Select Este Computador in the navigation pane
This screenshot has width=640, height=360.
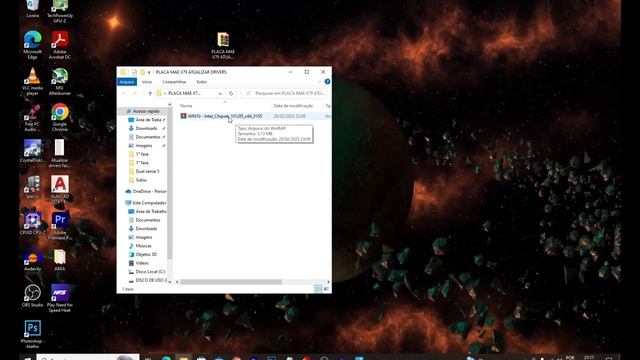coord(146,203)
